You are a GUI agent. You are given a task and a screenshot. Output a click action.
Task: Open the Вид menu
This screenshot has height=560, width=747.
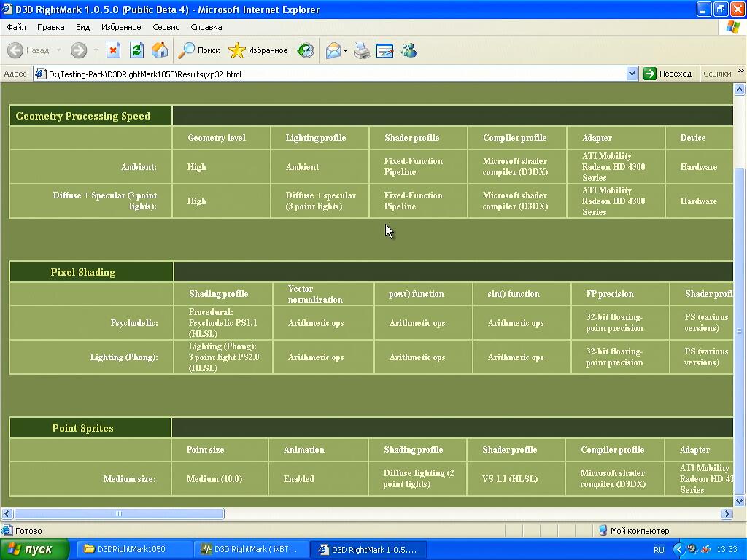(82, 27)
